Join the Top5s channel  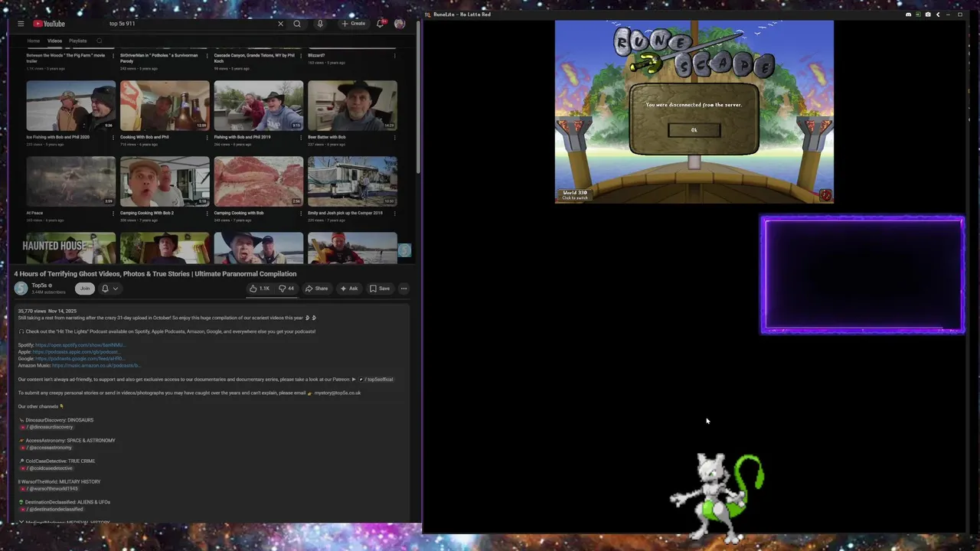click(x=85, y=289)
